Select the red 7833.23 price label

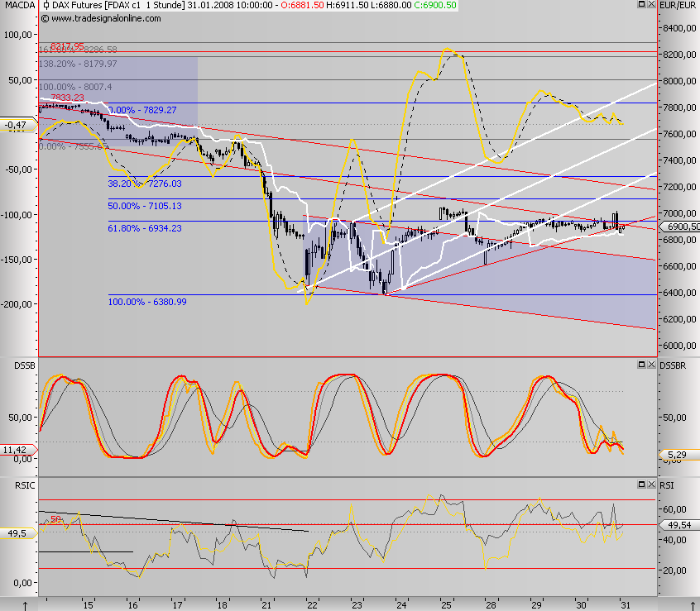[x=67, y=98]
